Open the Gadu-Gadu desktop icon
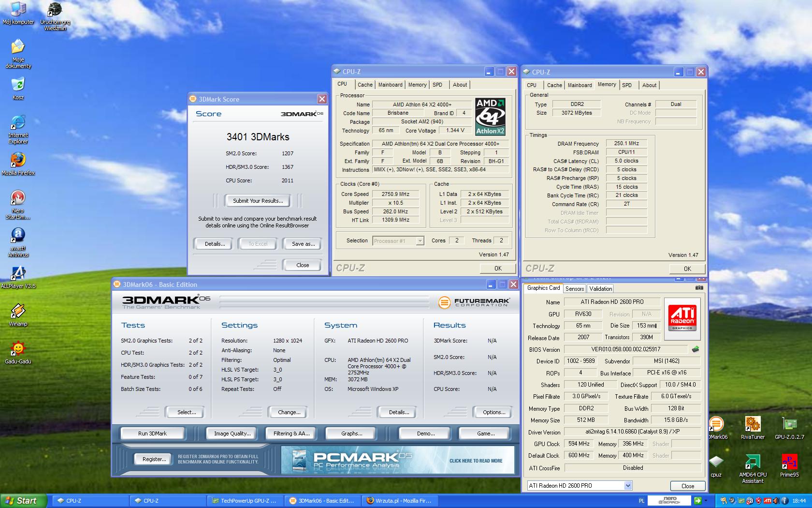Image resolution: width=812 pixels, height=508 pixels. coord(18,352)
